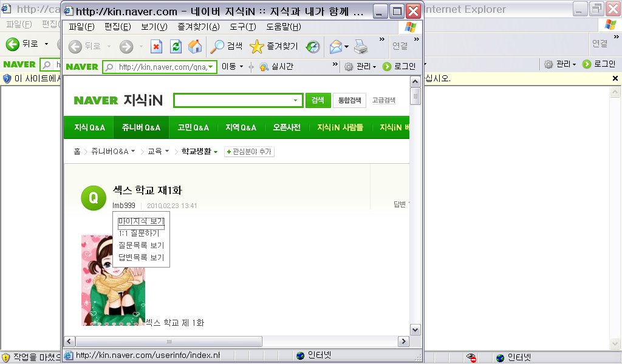Print the page with the printer icon

pos(361,47)
